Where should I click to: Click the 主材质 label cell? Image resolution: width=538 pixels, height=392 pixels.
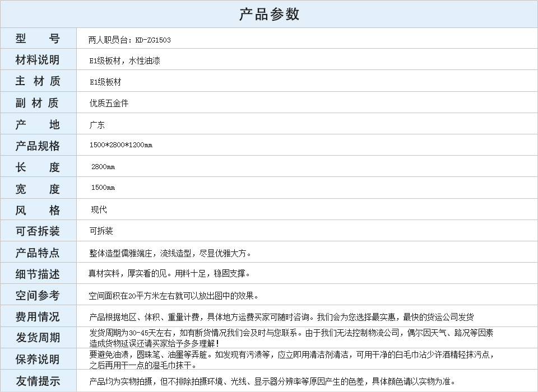38,81
